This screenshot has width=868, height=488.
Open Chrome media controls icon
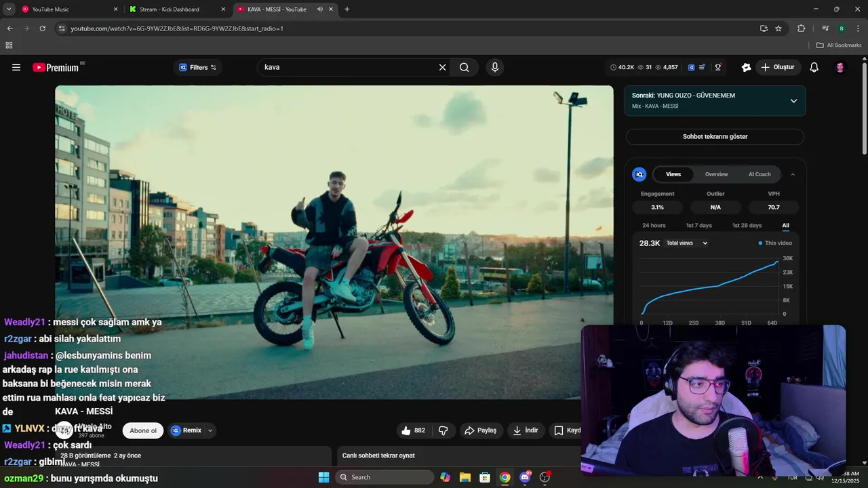tap(825, 28)
